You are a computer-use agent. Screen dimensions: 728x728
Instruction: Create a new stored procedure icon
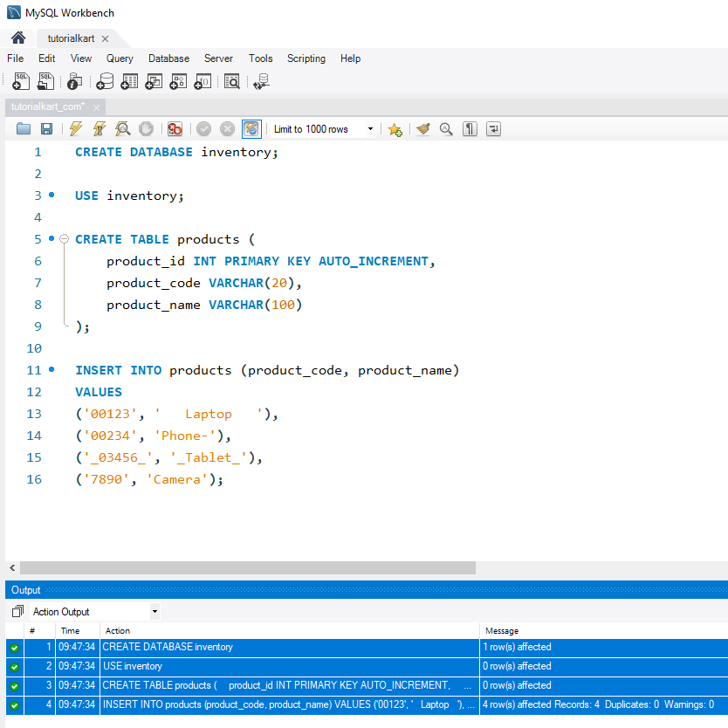click(178, 81)
